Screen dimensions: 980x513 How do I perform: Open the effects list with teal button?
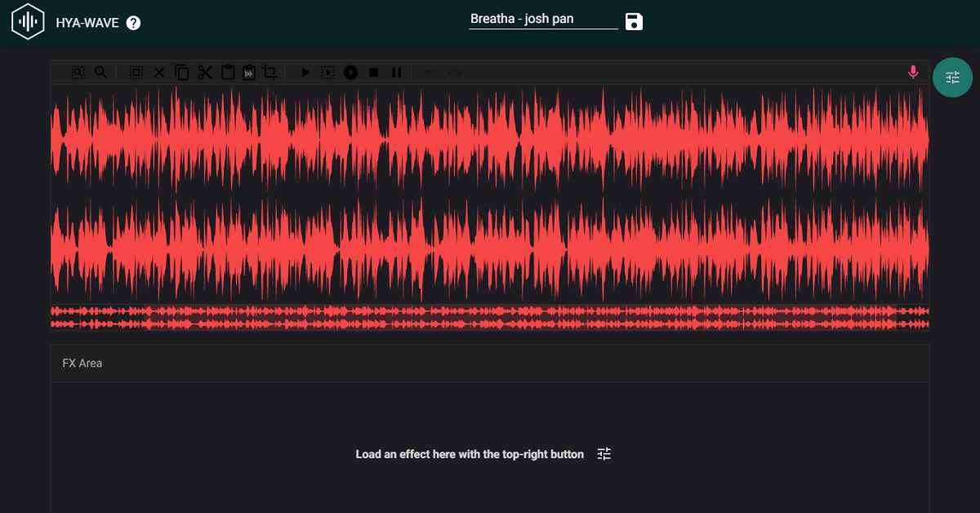(952, 78)
